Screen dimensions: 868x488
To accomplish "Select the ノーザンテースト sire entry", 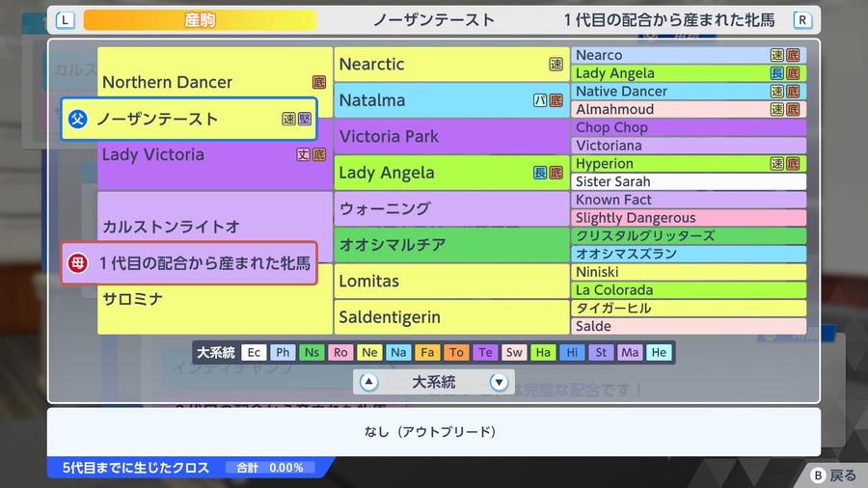I will (189, 119).
